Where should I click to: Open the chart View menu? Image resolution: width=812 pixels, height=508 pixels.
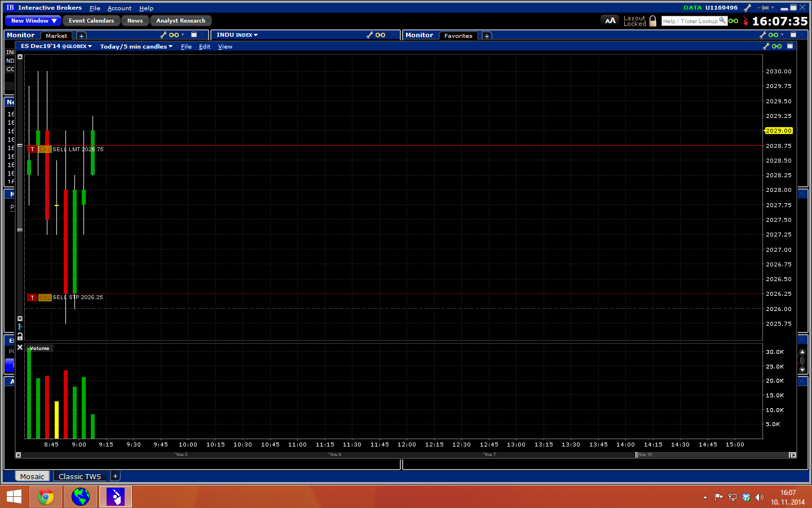pos(225,47)
